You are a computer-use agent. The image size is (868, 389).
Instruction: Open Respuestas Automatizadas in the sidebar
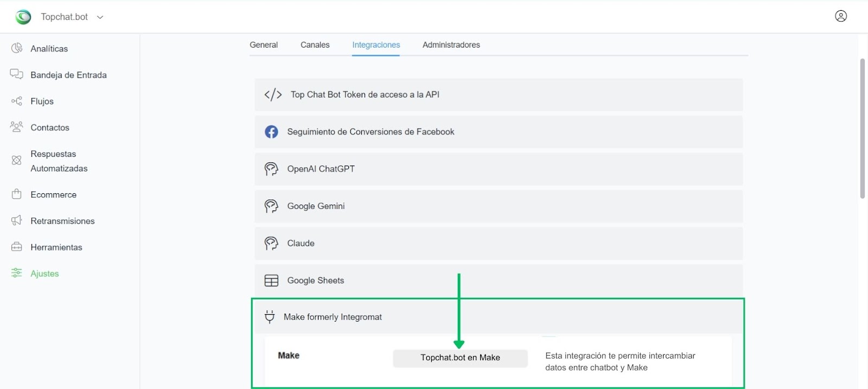click(59, 161)
